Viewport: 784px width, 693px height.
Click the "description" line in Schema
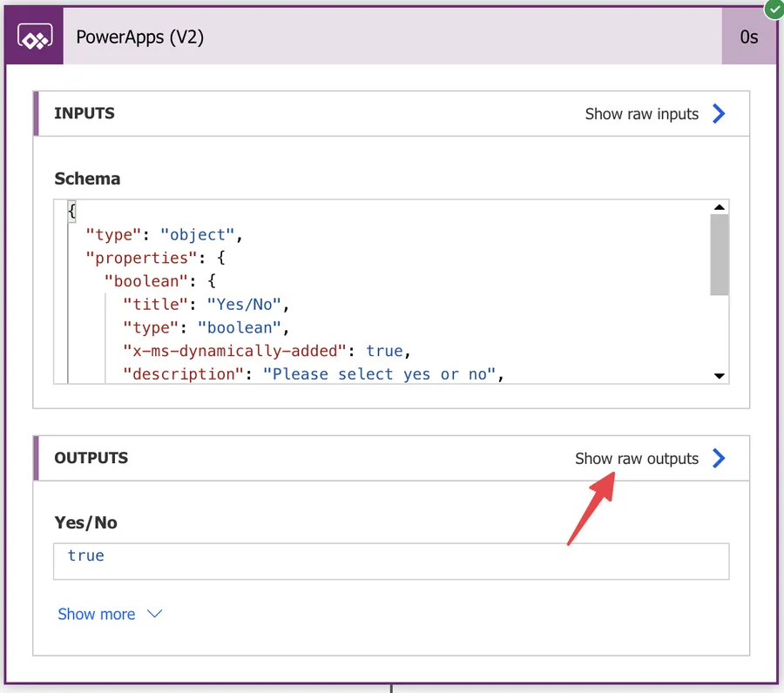click(314, 374)
